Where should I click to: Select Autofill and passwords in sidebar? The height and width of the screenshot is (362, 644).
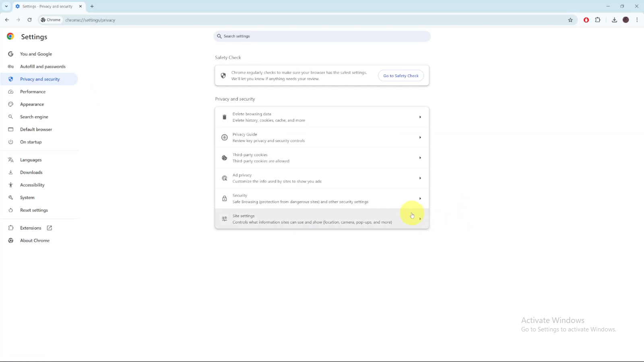(43, 67)
